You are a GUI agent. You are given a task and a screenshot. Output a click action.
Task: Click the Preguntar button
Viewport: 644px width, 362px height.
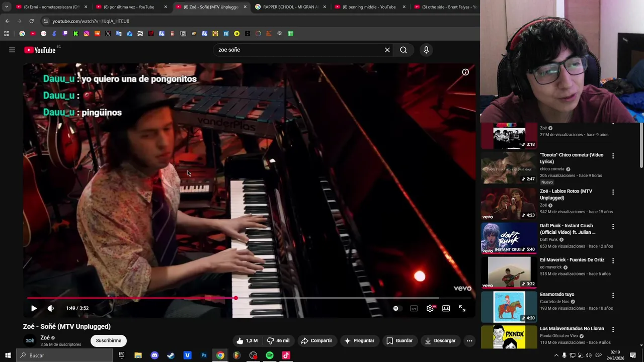pyautogui.click(x=359, y=340)
